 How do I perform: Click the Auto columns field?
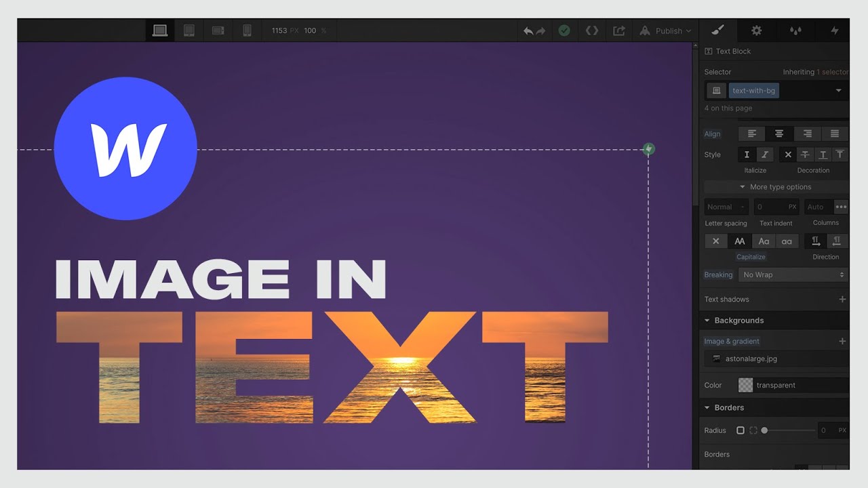click(x=819, y=207)
